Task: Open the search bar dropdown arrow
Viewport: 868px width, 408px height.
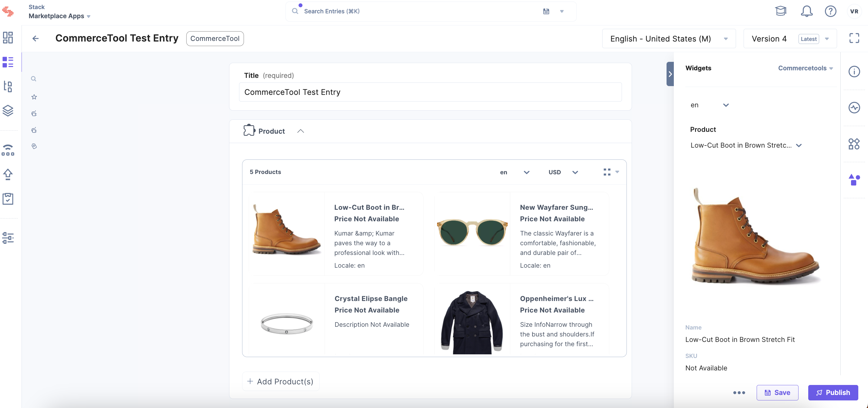Action: click(x=562, y=12)
